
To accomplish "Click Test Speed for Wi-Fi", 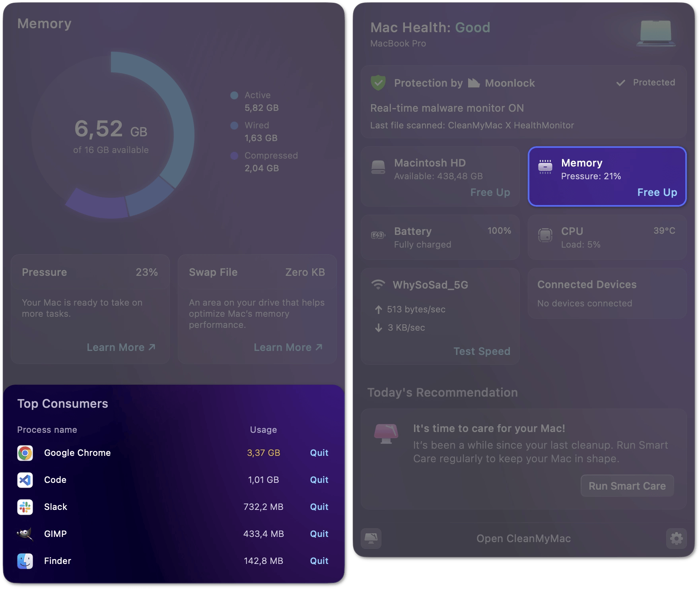I will tap(482, 351).
